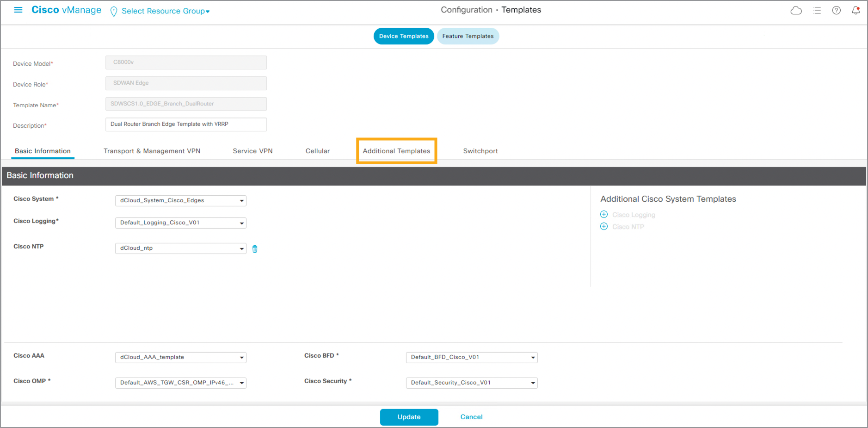The height and width of the screenshot is (428, 868).
Task: Expand the Cisco BFD template dropdown
Action: coord(472,357)
